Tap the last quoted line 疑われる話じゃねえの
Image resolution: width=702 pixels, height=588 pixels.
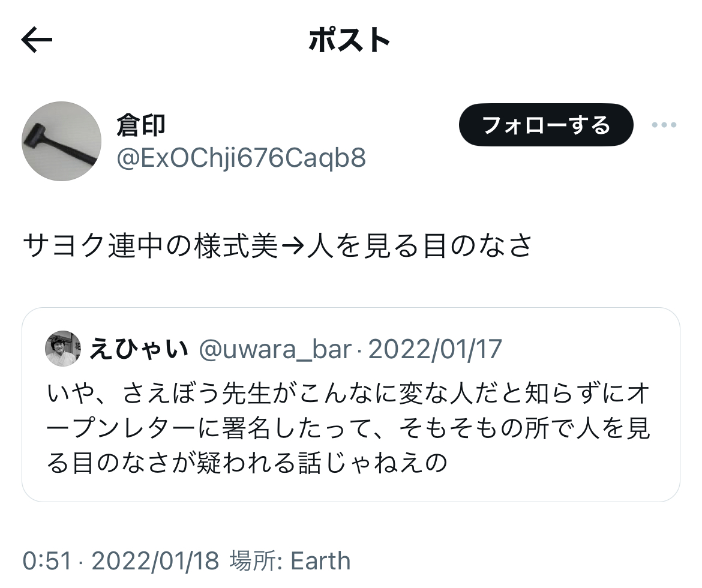322,463
